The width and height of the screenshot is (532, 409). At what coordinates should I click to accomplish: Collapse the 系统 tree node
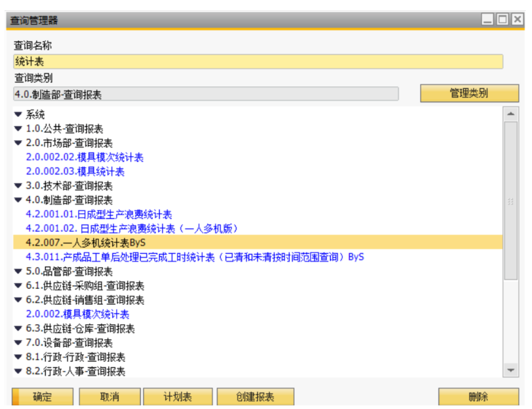click(18, 115)
